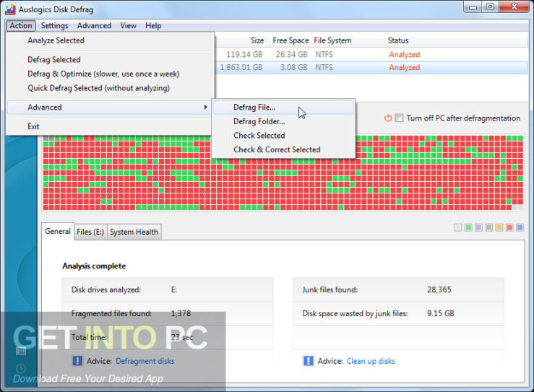Select Defrag Folder... submenu item
534x392 pixels.
[283, 121]
